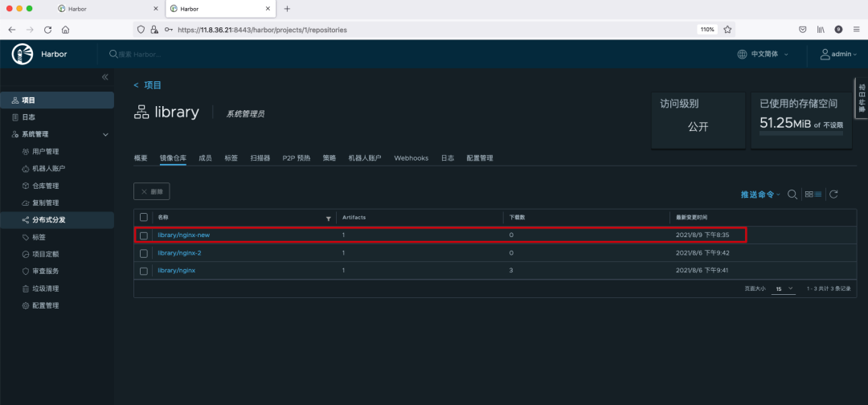Switch to the 机器人账户 project tab
Image resolution: width=868 pixels, height=405 pixels.
coord(365,158)
